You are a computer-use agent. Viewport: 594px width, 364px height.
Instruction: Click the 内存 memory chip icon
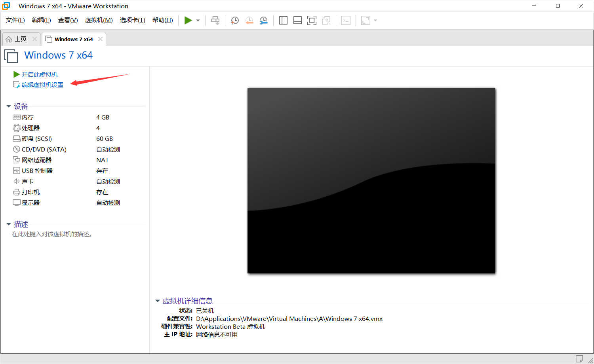17,117
